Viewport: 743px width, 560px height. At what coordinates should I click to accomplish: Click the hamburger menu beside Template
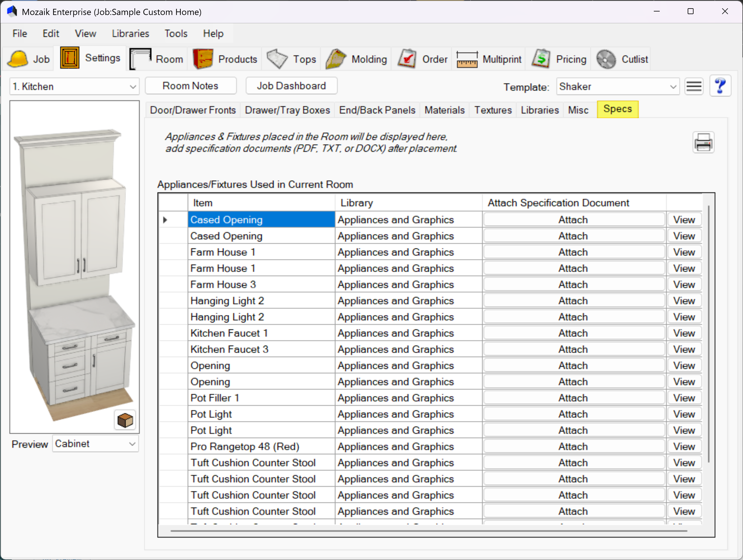coord(694,87)
